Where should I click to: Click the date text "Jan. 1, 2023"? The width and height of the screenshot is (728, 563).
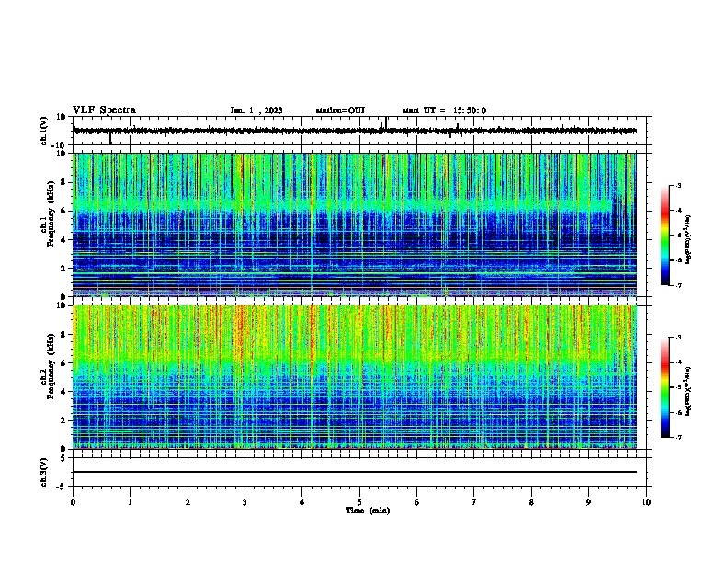point(256,110)
